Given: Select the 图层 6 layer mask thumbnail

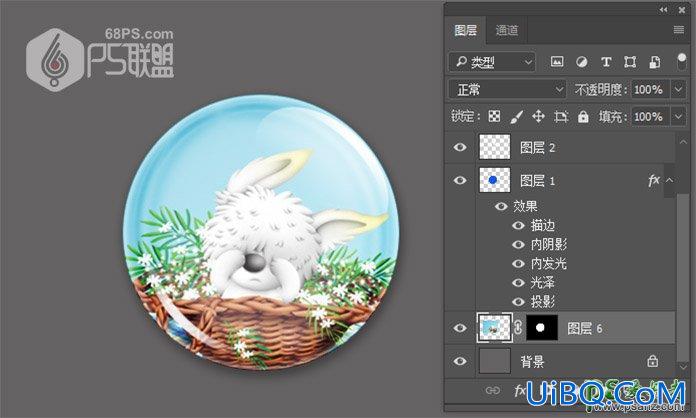Looking at the screenshot, I should coord(542,328).
